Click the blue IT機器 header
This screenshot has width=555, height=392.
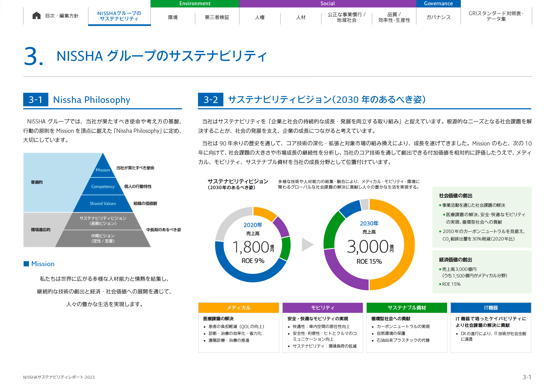491,308
